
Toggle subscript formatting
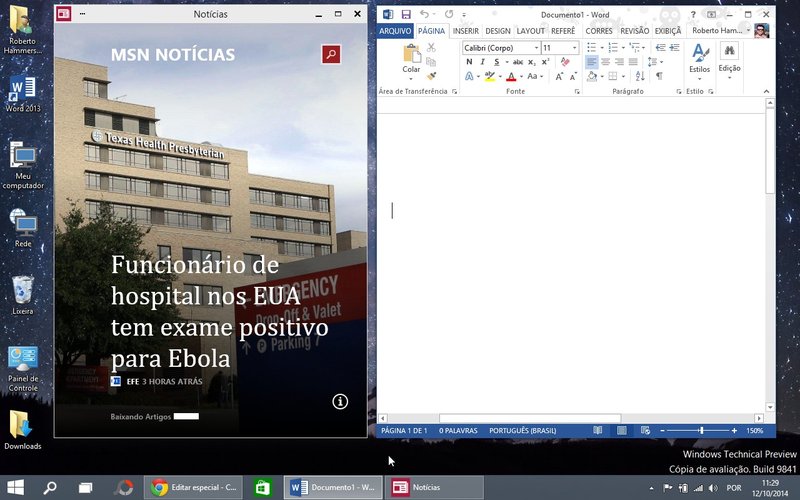click(532, 62)
